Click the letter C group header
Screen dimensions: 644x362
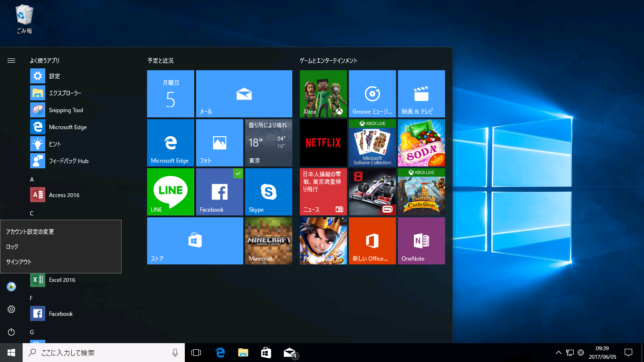click(x=32, y=214)
